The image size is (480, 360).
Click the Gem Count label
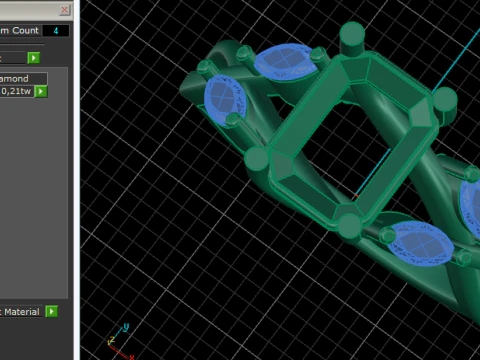click(x=20, y=30)
